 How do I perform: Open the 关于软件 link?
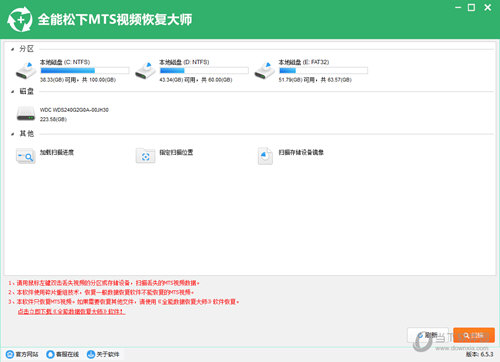[108, 354]
